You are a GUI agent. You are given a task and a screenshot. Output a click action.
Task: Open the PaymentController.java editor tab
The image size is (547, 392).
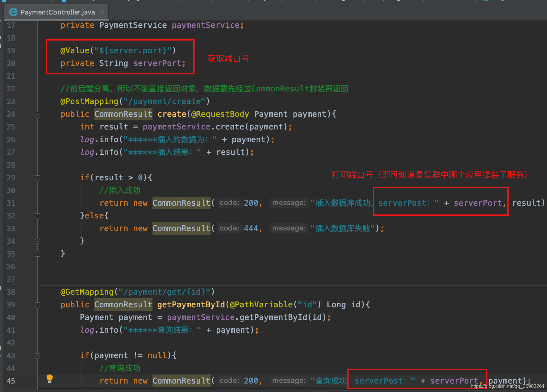point(56,12)
